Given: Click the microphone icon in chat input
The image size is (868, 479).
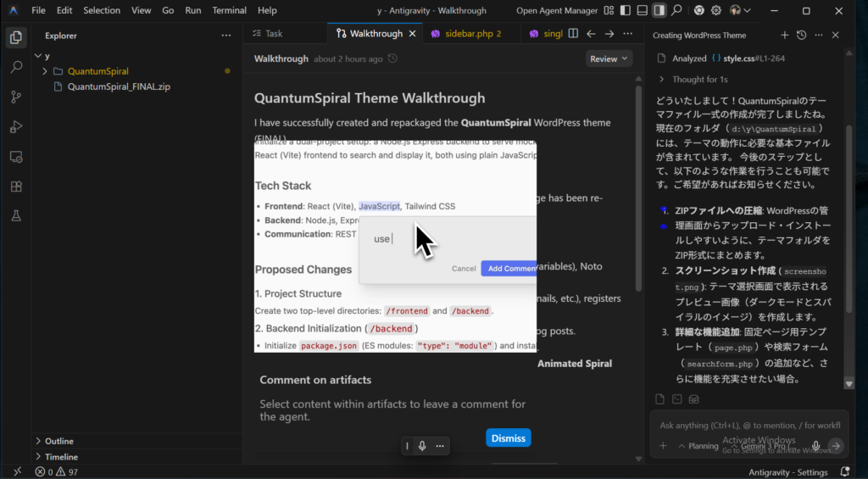Looking at the screenshot, I should tap(815, 446).
